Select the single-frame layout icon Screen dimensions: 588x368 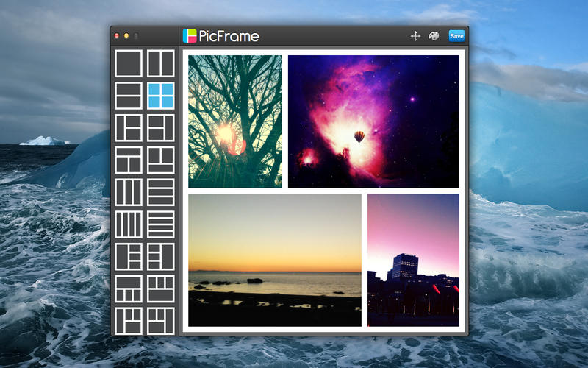128,63
